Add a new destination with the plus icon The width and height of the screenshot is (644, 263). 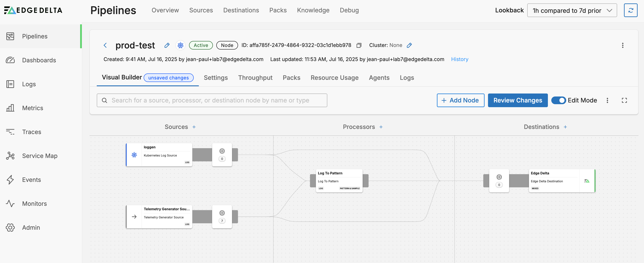[565, 127]
